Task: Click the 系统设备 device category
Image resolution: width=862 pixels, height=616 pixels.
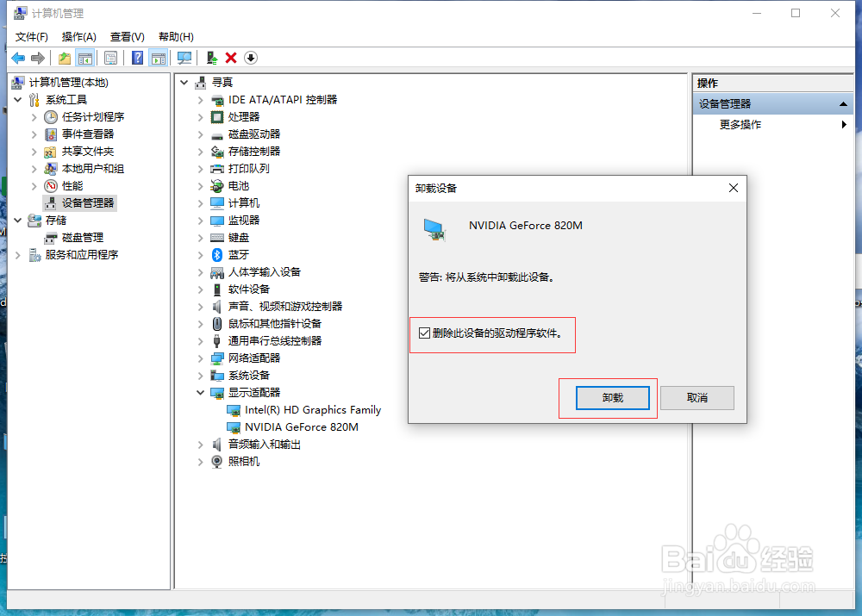Action: pos(249,376)
